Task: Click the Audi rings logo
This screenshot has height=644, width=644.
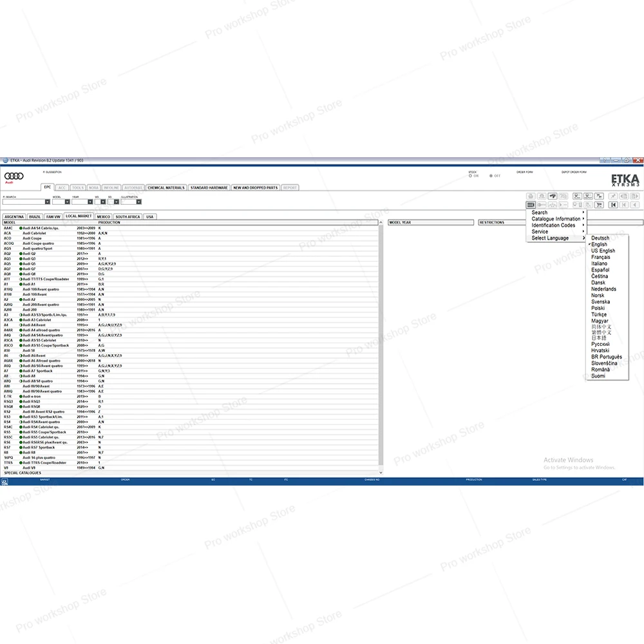Action: point(14,177)
